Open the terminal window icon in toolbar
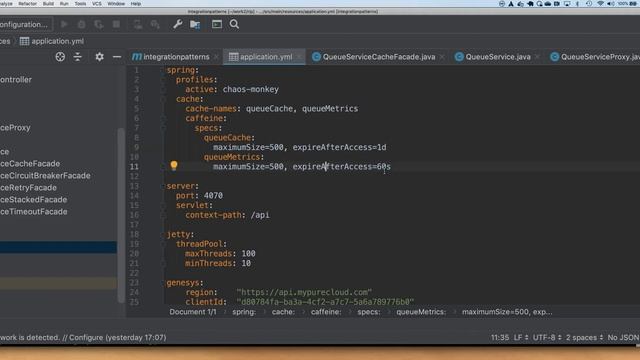The image size is (640, 360). click(x=217, y=24)
